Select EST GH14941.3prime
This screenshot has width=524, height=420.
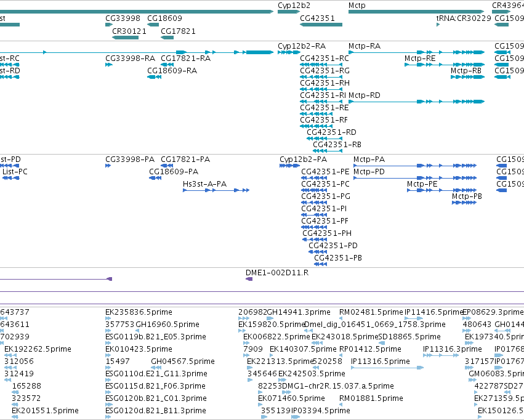click(x=270, y=318)
